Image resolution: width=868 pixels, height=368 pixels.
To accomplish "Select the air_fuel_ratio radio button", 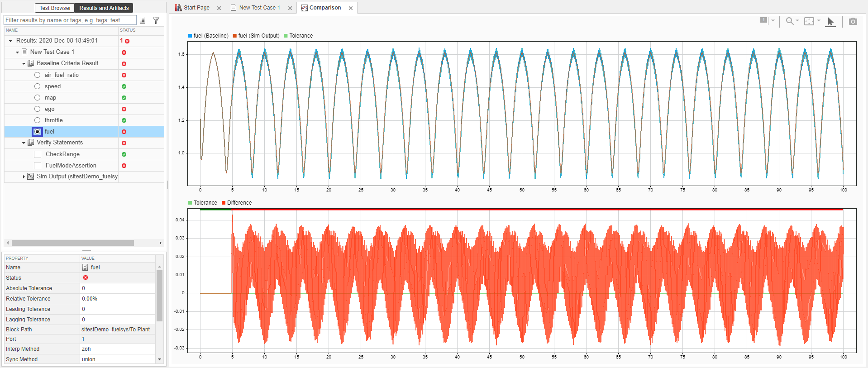I will [x=38, y=75].
